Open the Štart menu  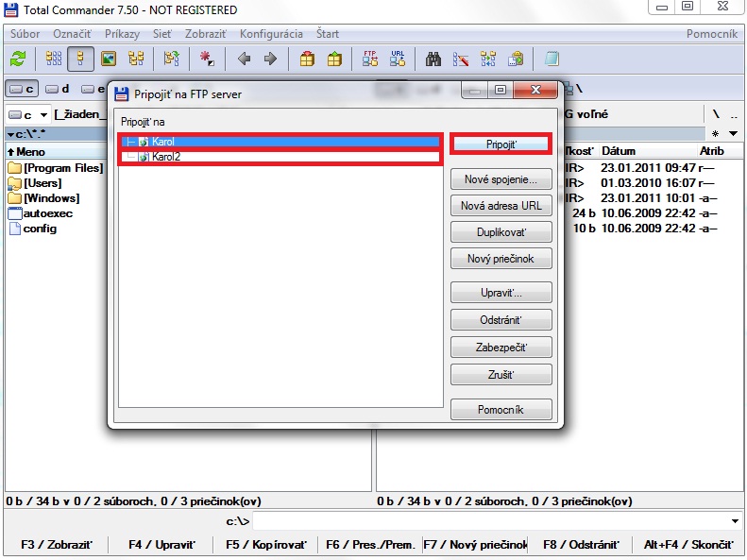(x=328, y=34)
